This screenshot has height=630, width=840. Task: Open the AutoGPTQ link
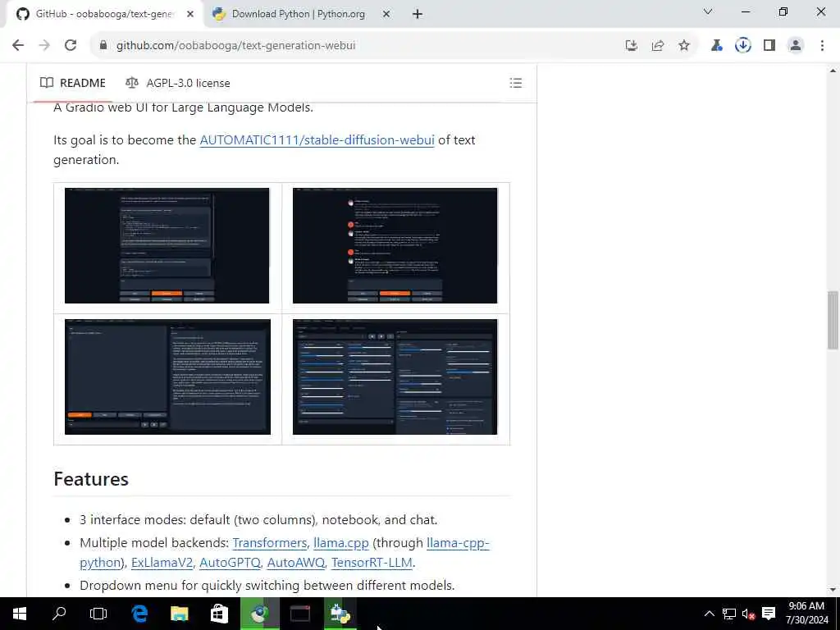click(x=230, y=563)
